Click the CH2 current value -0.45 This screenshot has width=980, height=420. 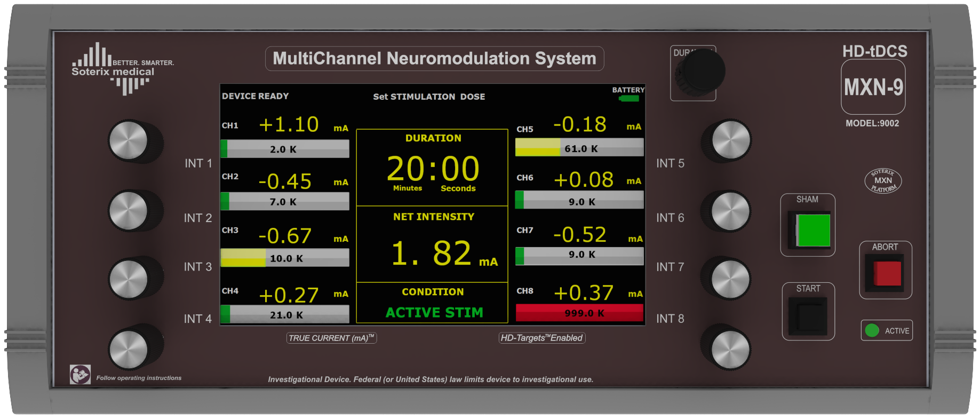click(x=285, y=181)
